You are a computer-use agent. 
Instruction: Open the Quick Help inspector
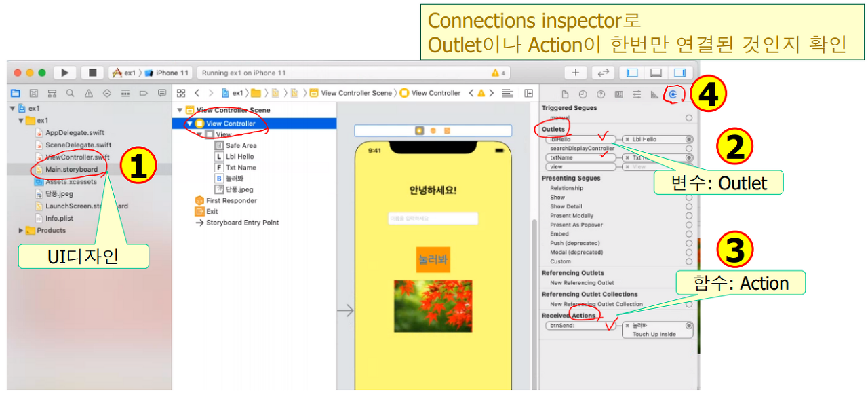pos(601,94)
